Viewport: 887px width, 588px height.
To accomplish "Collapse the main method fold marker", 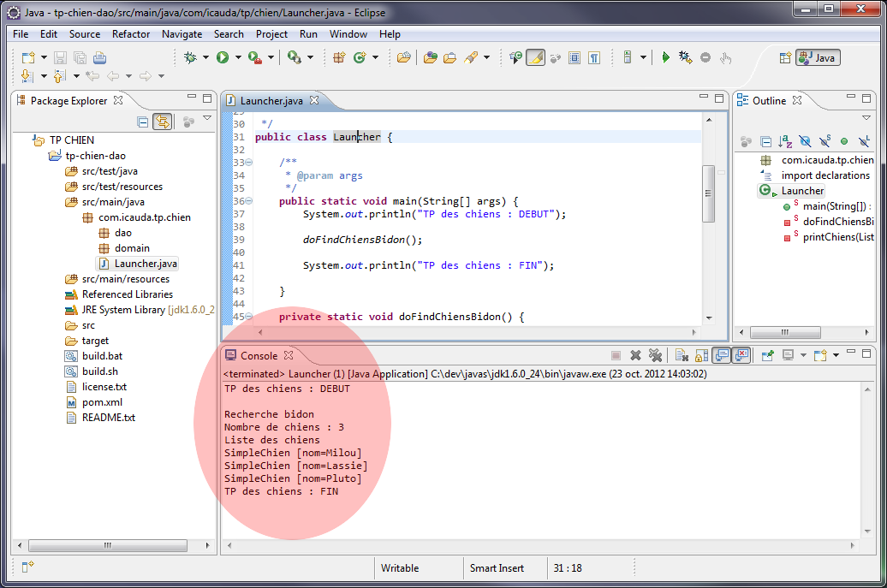I will [249, 201].
